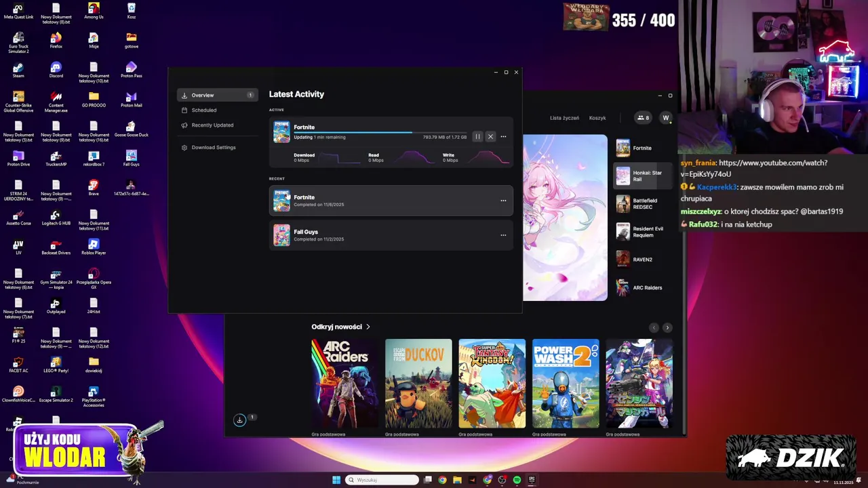Open the Odkryj nowości section link
The width and height of the screenshot is (868, 488).
click(340, 327)
